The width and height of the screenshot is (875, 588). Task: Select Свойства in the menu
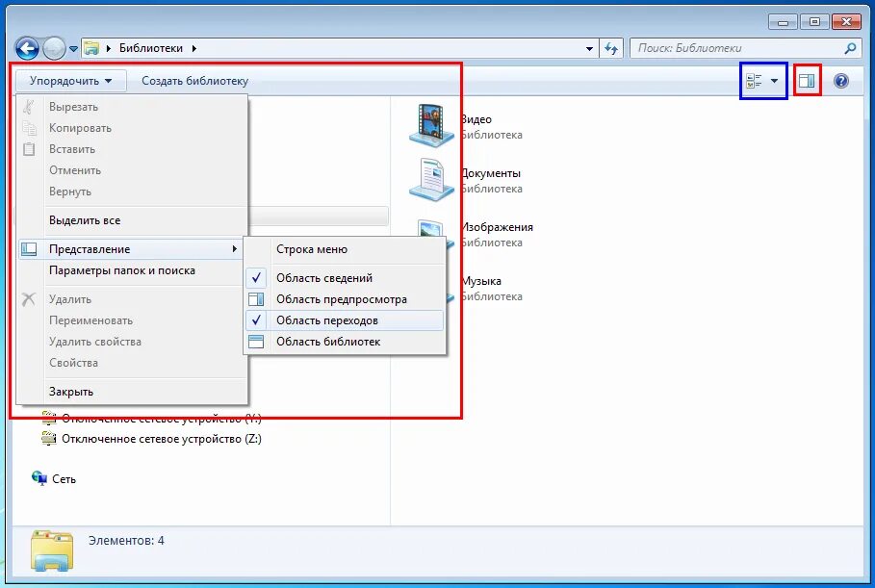coord(132,363)
